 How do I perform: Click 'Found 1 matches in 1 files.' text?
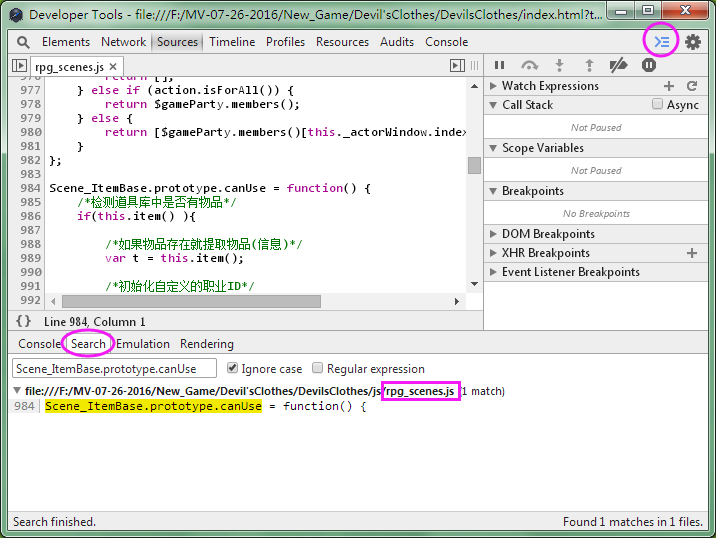[632, 522]
